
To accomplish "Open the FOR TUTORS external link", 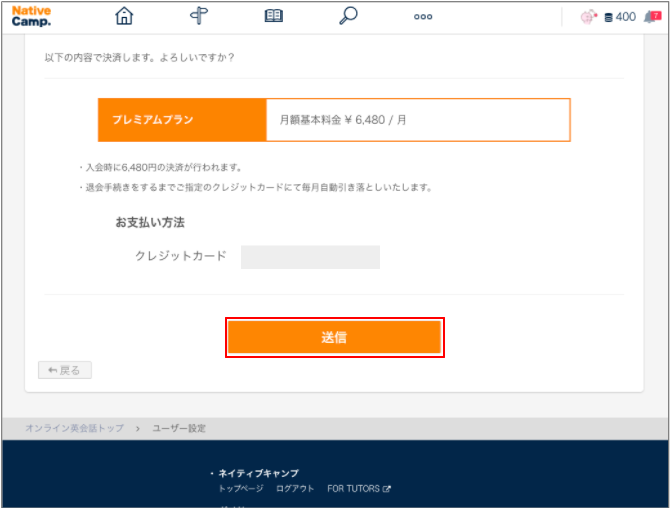I will pyautogui.click(x=359, y=488).
